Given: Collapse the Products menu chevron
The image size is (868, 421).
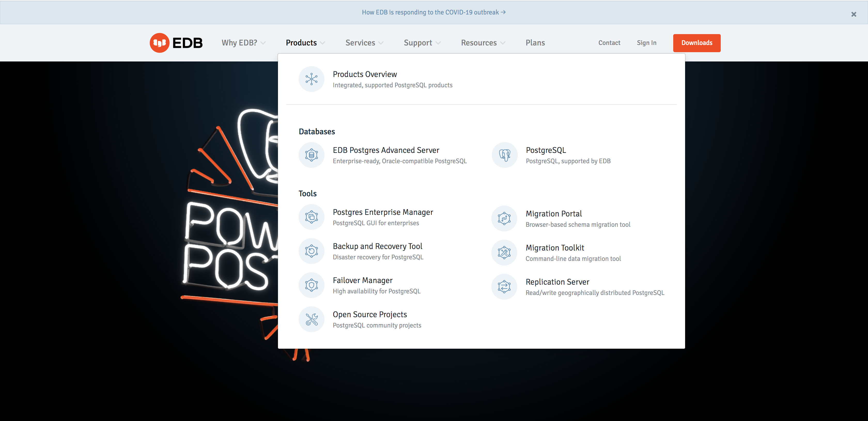Looking at the screenshot, I should (322, 43).
